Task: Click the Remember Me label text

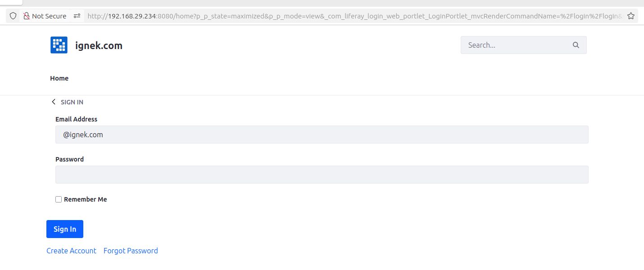Action: [x=86, y=199]
